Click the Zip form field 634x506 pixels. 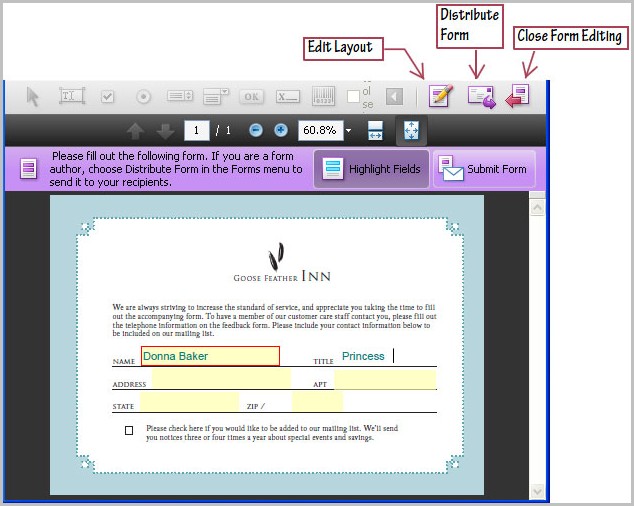tap(317, 402)
